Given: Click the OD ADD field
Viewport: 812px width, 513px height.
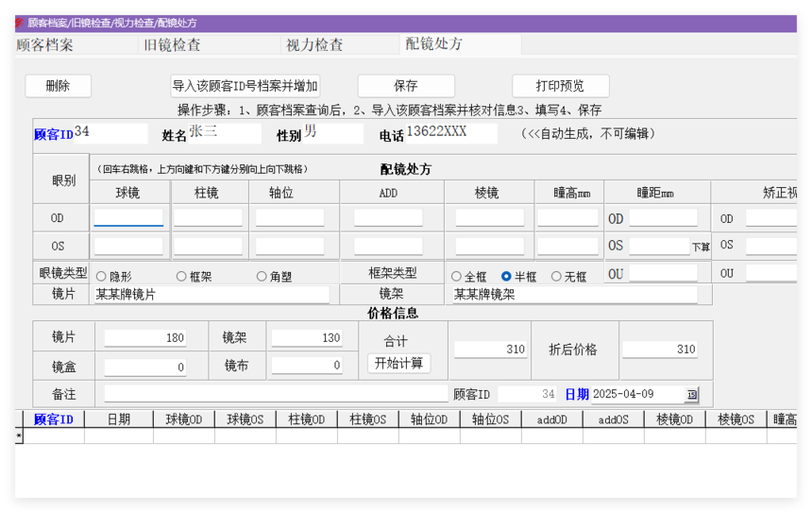Looking at the screenshot, I should click(x=388, y=217).
